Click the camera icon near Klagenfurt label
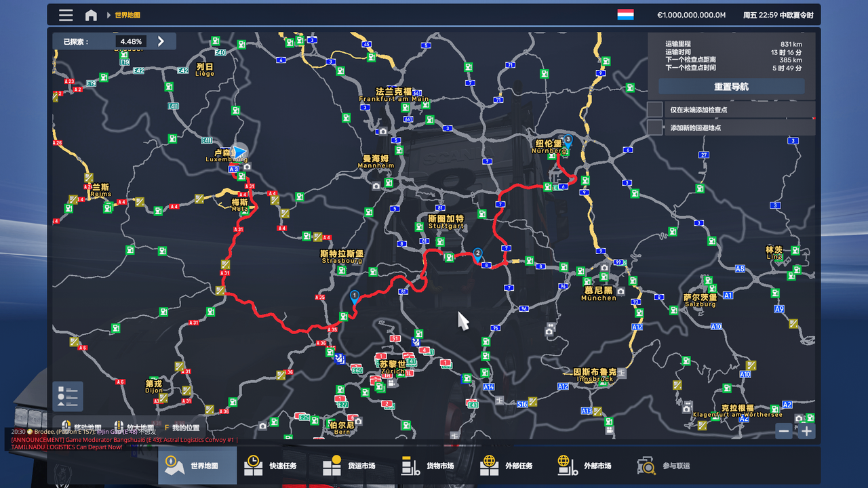This screenshot has width=868, height=488. click(687, 409)
